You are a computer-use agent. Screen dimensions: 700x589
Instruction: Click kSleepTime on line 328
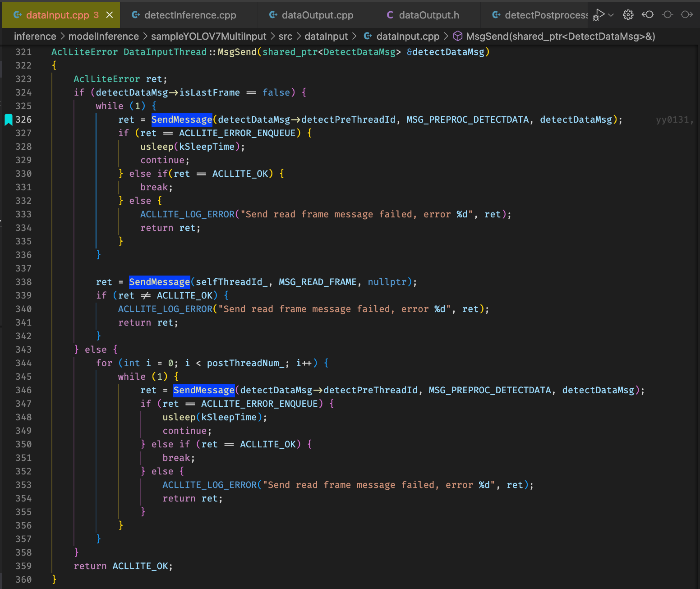coord(207,147)
